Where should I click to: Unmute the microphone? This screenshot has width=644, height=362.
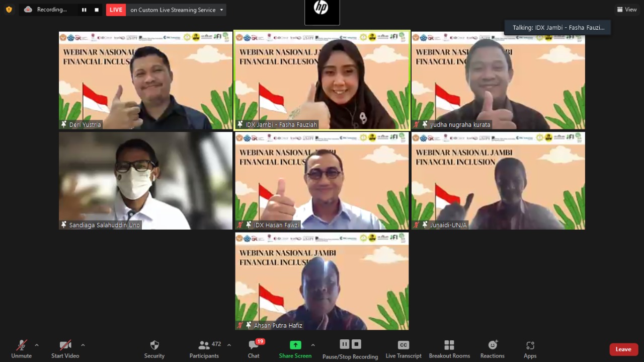tap(22, 348)
